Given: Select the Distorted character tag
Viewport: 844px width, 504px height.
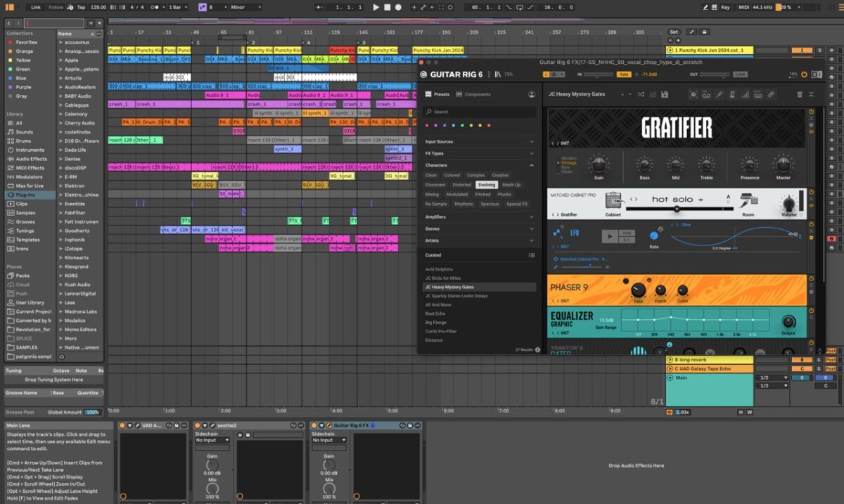Looking at the screenshot, I should coord(461,185).
